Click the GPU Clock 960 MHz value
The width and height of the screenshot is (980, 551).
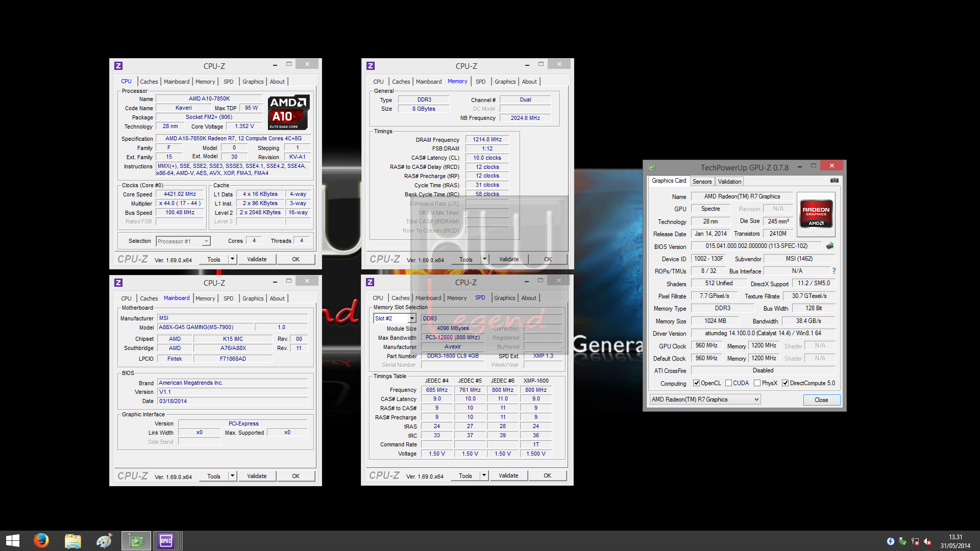coord(706,345)
